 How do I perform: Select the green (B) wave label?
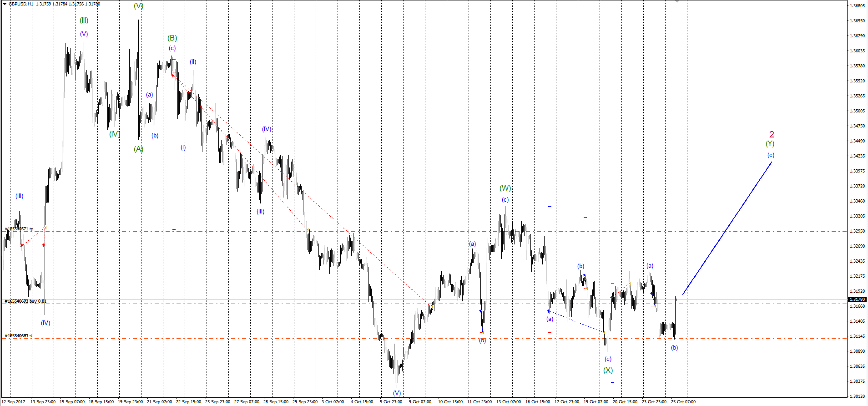pyautogui.click(x=172, y=38)
